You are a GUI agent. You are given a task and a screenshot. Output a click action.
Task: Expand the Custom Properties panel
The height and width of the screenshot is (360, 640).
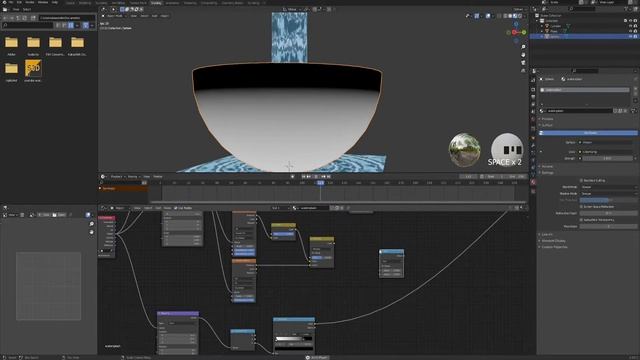pyautogui.click(x=553, y=247)
